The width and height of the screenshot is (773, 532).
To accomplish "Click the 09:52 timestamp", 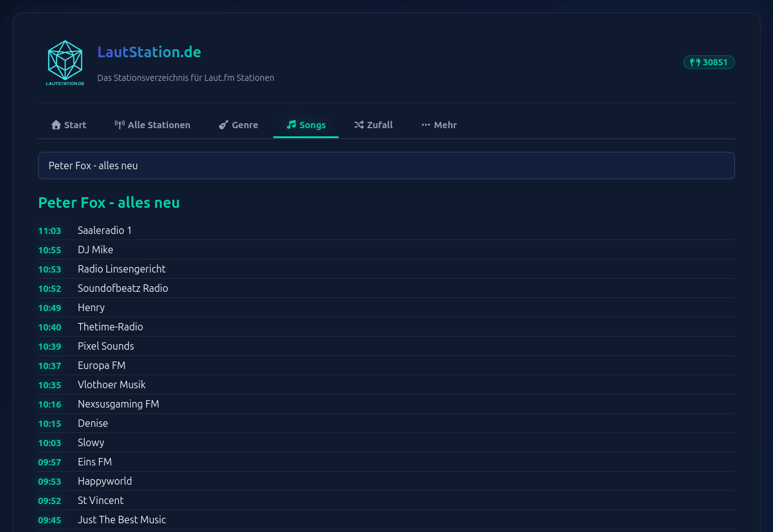I will 50,501.
